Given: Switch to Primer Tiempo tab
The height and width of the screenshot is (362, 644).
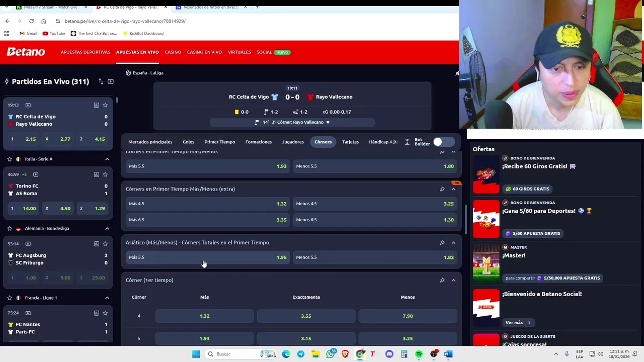Looking at the screenshot, I should tap(220, 142).
